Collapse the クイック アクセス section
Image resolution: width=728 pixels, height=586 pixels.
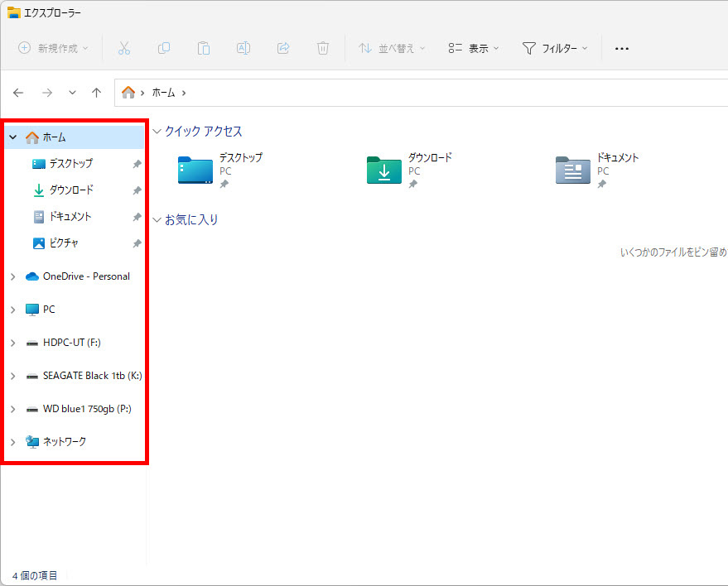click(x=157, y=131)
